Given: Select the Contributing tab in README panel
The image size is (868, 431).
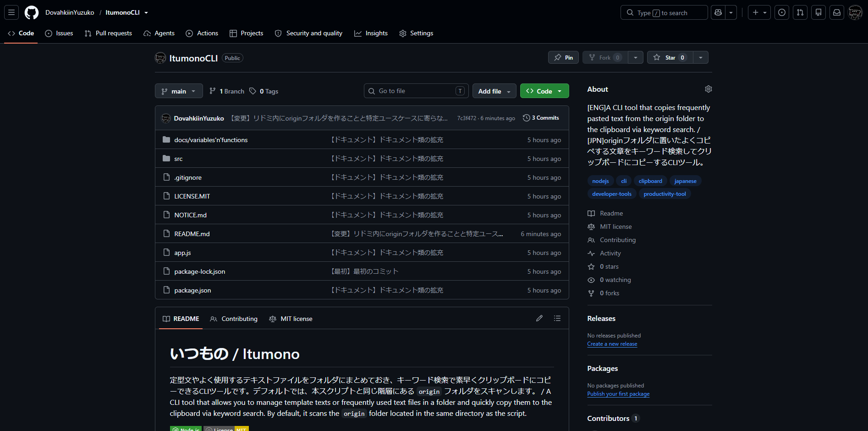Looking at the screenshot, I should point(234,319).
